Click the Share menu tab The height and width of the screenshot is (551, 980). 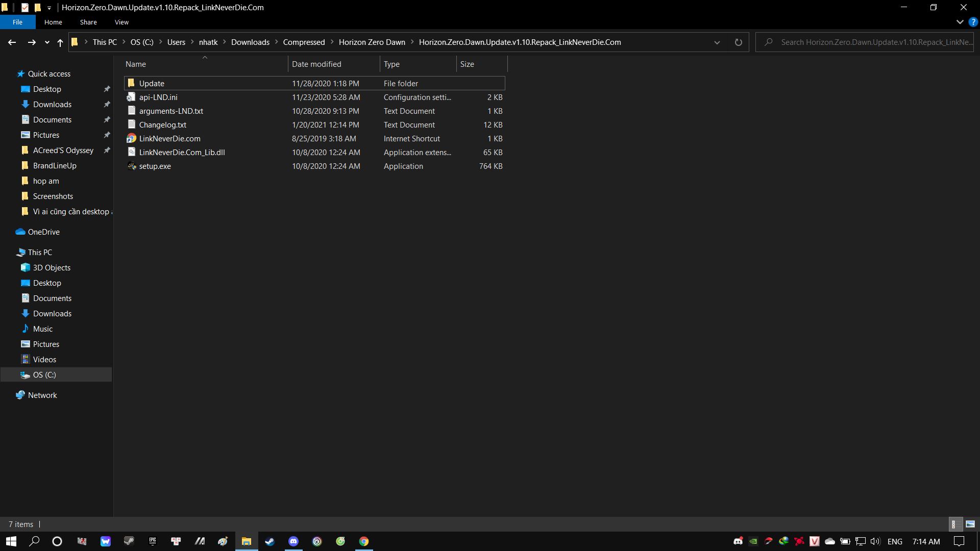click(x=88, y=22)
